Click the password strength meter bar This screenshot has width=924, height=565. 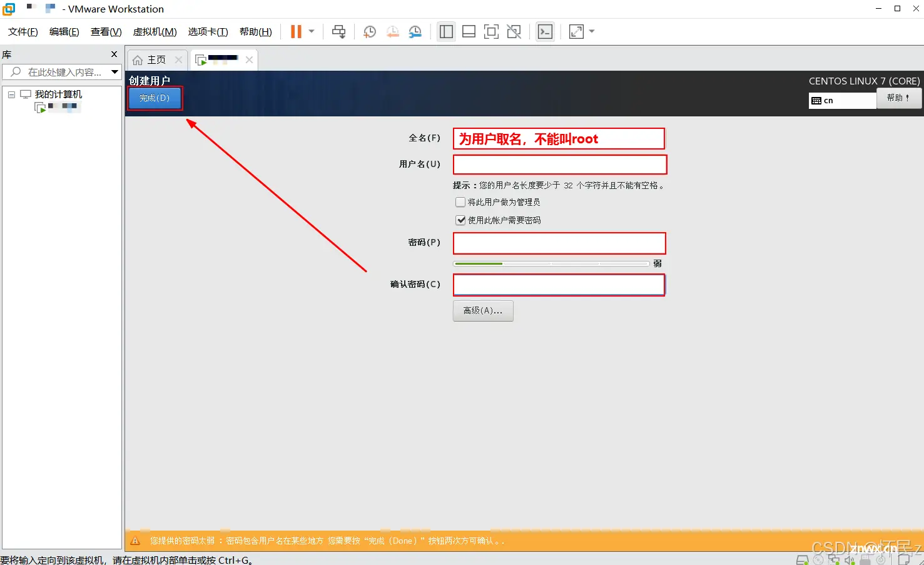(x=551, y=263)
